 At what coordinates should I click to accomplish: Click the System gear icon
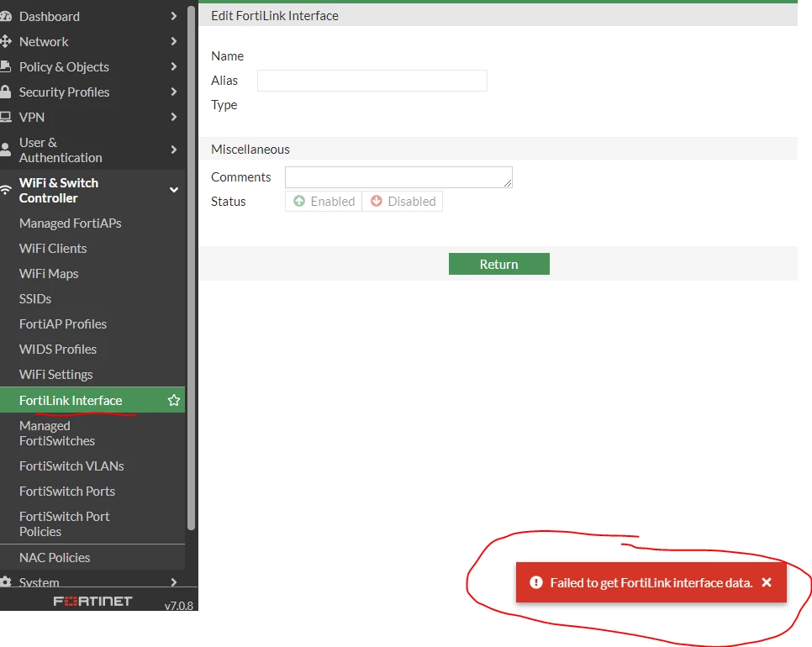[5, 582]
